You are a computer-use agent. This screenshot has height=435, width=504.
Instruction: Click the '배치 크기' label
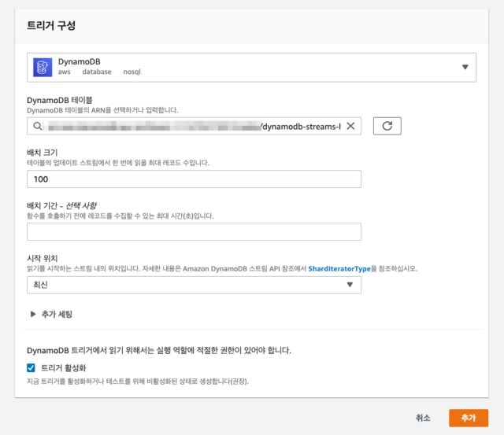point(42,153)
